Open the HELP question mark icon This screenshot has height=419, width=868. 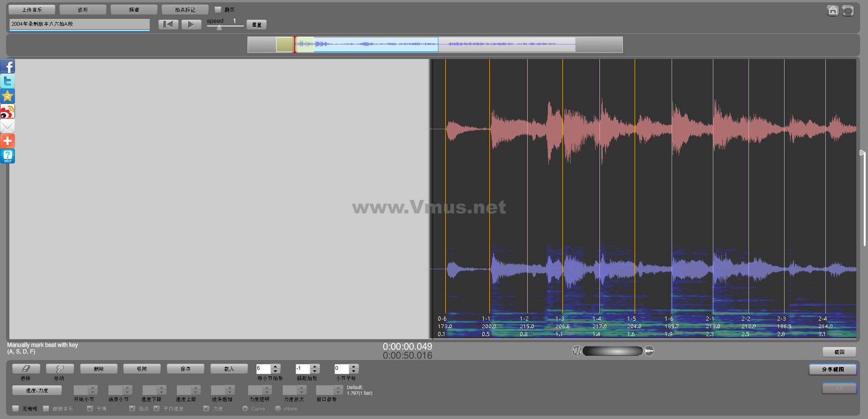[x=7, y=156]
